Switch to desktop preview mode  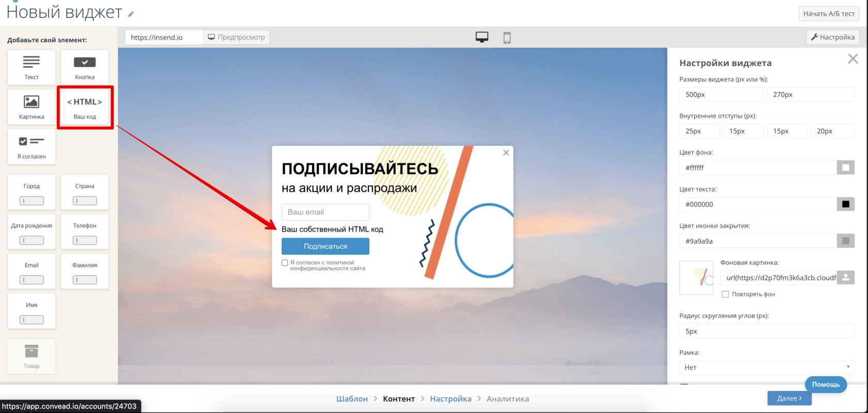(482, 37)
